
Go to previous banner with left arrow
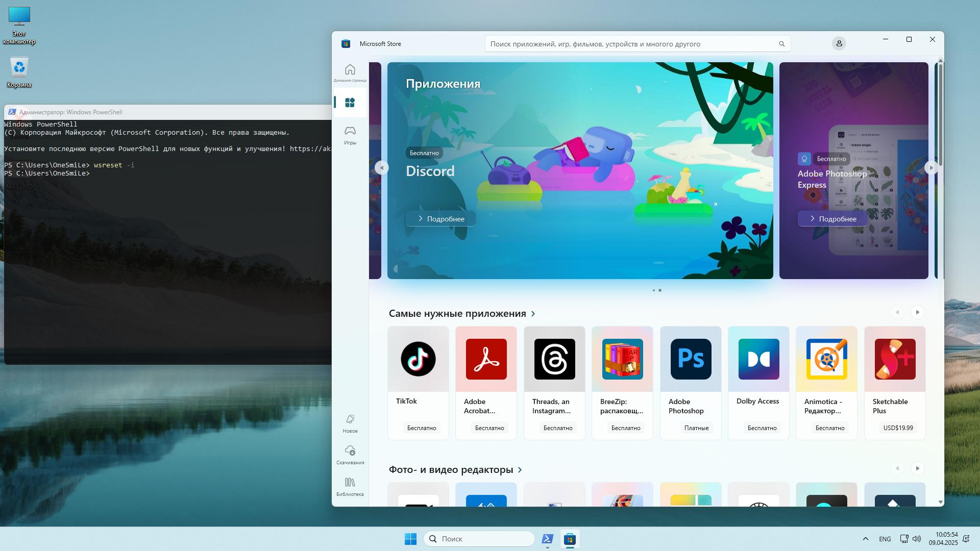381,168
